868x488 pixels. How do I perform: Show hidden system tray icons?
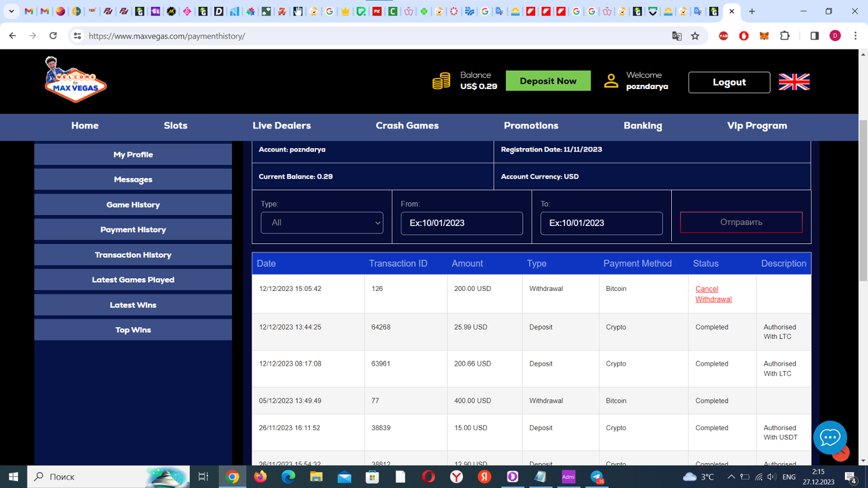click(731, 477)
